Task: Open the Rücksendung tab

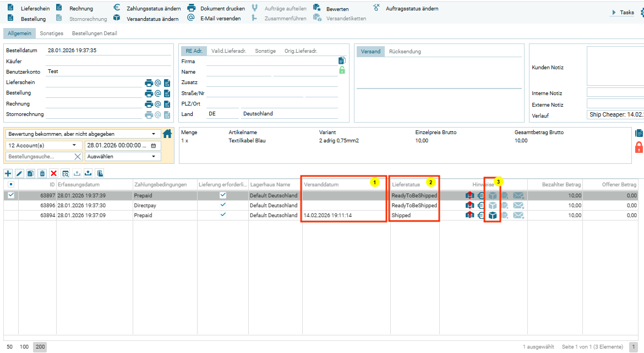Action: (x=405, y=52)
